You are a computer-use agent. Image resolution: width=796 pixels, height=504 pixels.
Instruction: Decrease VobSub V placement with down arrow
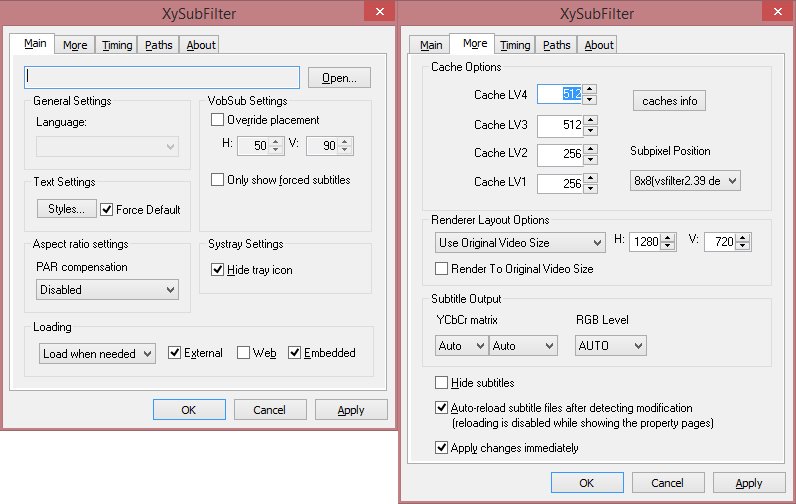tap(345, 150)
